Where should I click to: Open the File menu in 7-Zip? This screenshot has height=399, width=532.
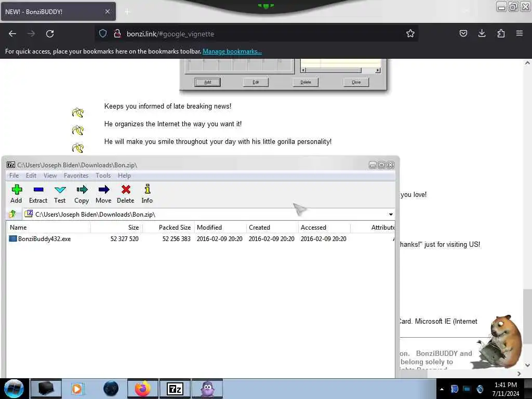[x=14, y=176]
